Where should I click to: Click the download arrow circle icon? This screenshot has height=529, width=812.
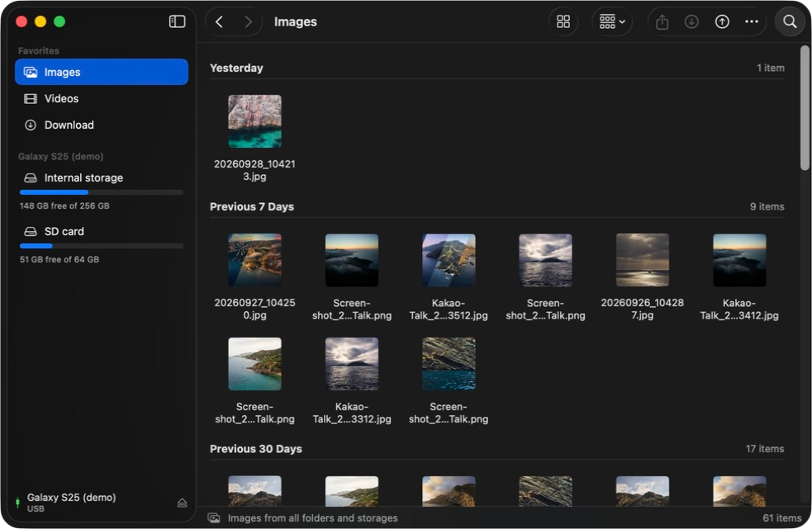tap(691, 21)
